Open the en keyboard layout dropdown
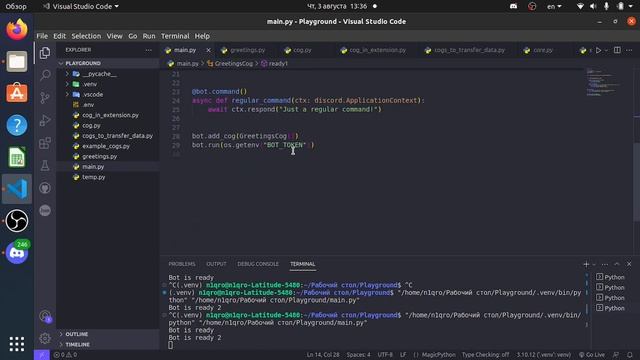The height and width of the screenshot is (360, 640). [x=554, y=7]
